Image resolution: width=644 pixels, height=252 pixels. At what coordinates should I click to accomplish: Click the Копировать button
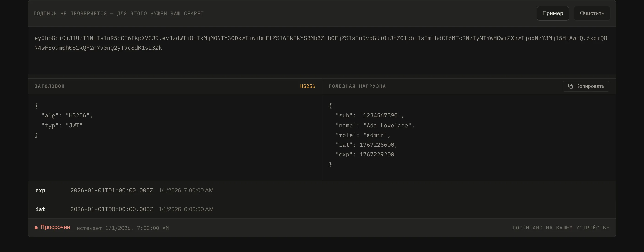(x=586, y=86)
